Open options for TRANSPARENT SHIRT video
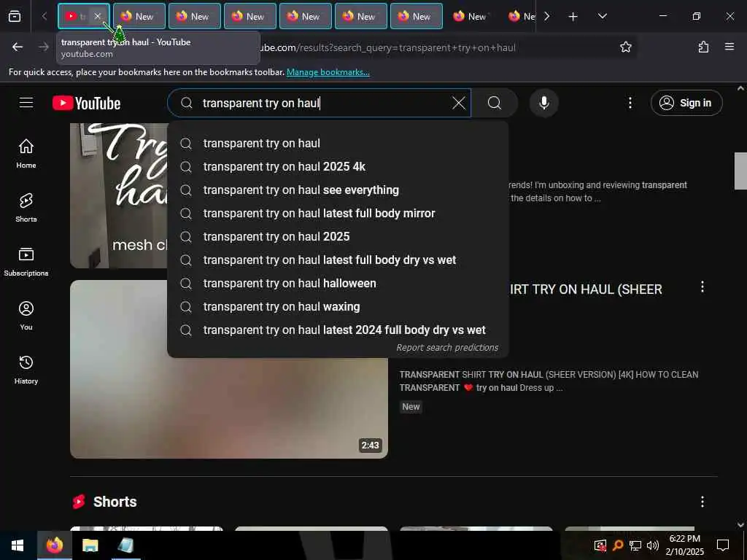This screenshot has height=560, width=747. pos(703,287)
